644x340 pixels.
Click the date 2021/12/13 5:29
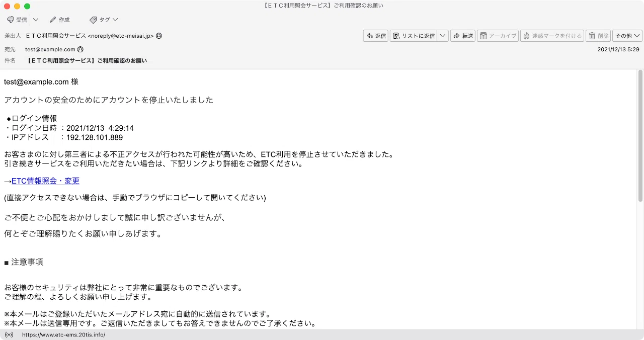tap(618, 49)
